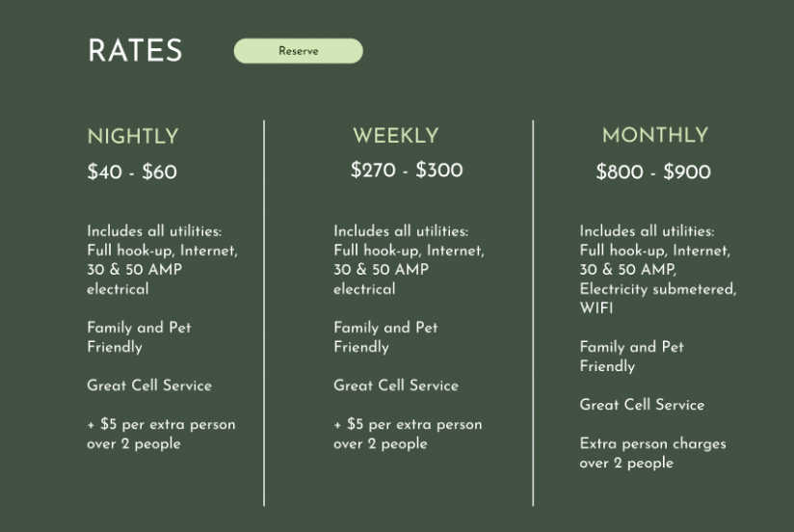Select the NIGHTLY column heading
The width and height of the screenshot is (794, 532).
[133, 137]
